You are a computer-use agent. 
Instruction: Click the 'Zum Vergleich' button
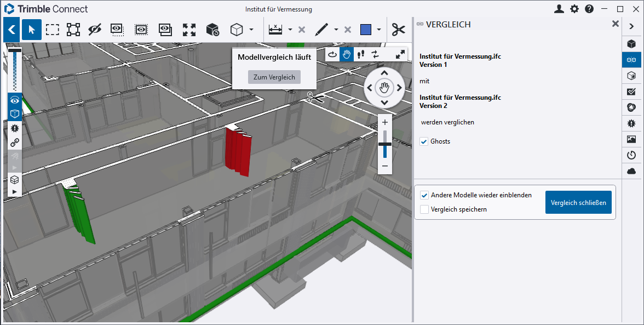pyautogui.click(x=274, y=77)
